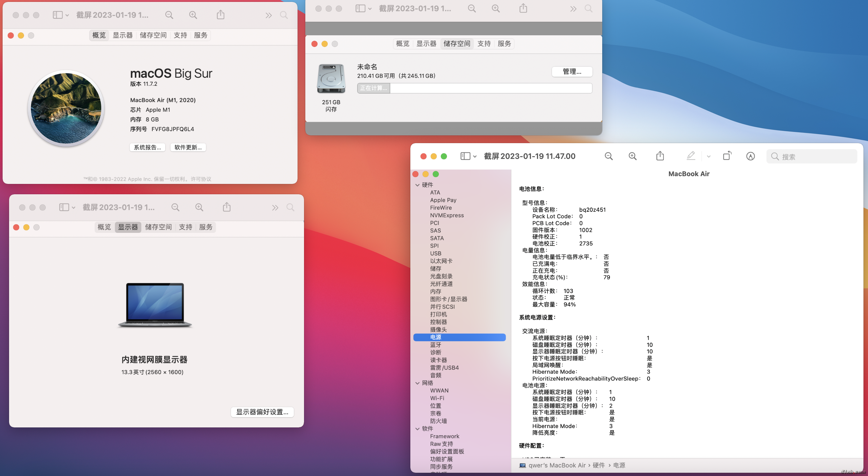
Task: Collapse the 硬件 tree section
Action: pyautogui.click(x=417, y=185)
